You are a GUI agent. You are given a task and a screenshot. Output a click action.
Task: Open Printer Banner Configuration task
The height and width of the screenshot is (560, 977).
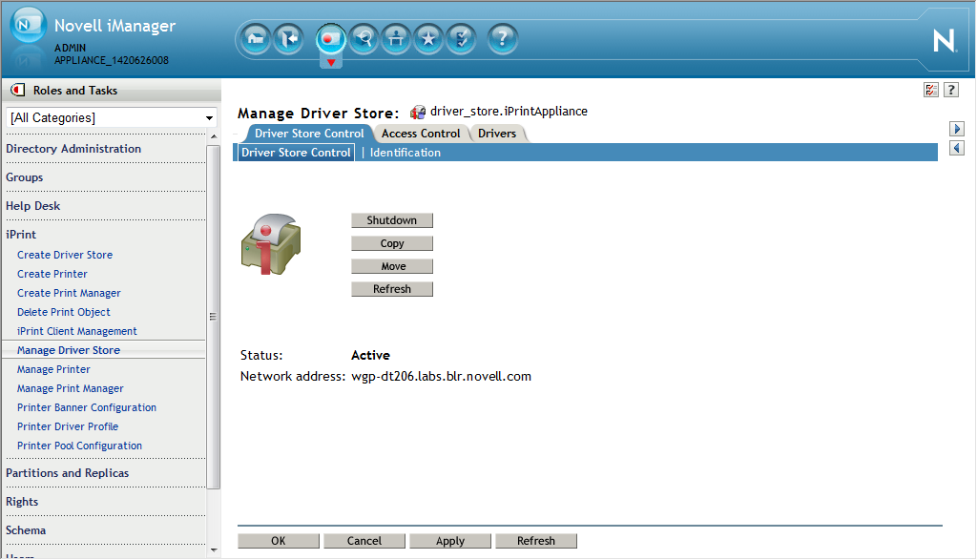[87, 408]
